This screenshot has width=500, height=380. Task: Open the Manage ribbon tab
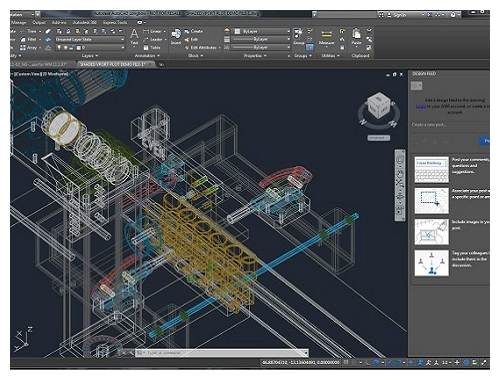tap(19, 23)
